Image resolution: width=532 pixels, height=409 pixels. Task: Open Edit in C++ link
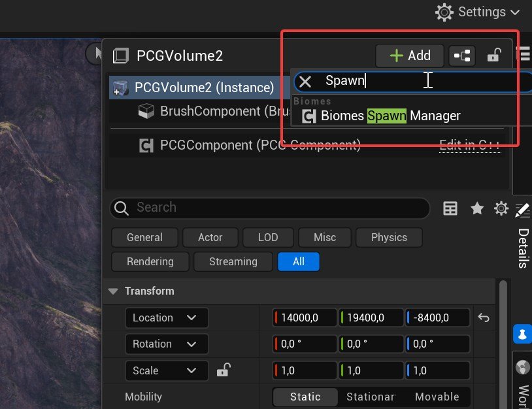click(x=469, y=145)
